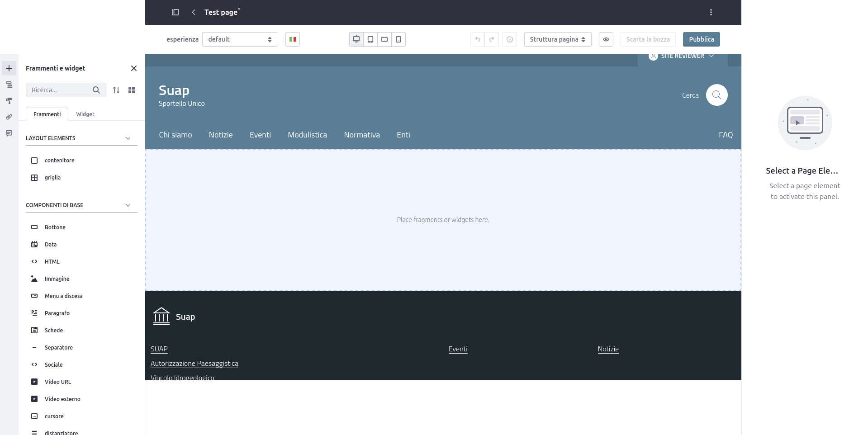Open the Modulistica navigation menu item

307,135
